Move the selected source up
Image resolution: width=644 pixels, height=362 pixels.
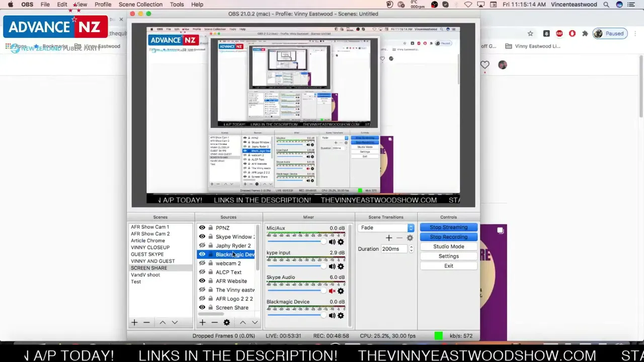click(243, 322)
